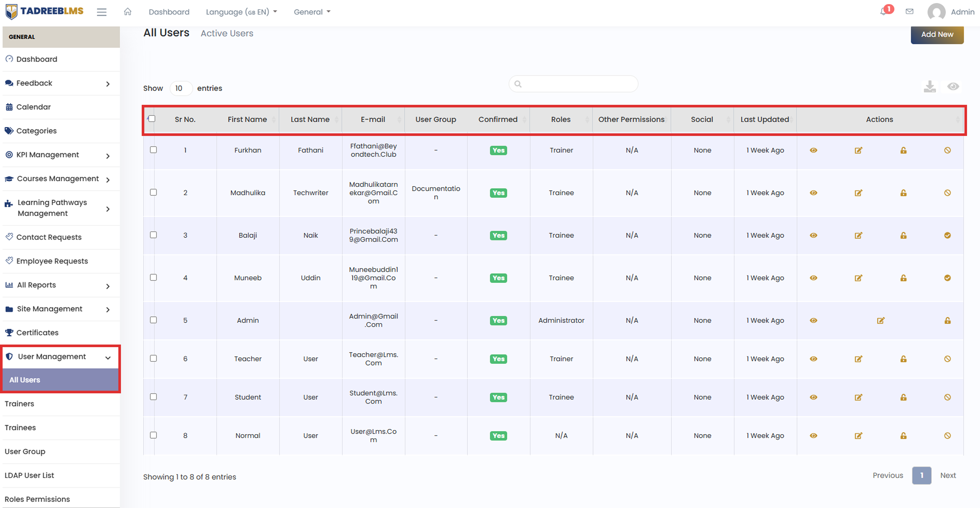This screenshot has height=508, width=980.
Task: Open the Language (EN) dropdown
Action: 241,12
